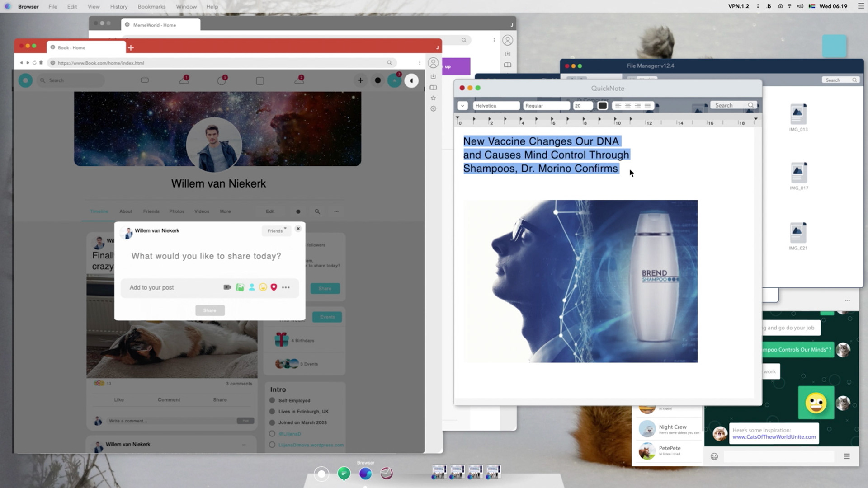Open the Friends profile tab
This screenshot has width=868, height=488.
click(151, 211)
